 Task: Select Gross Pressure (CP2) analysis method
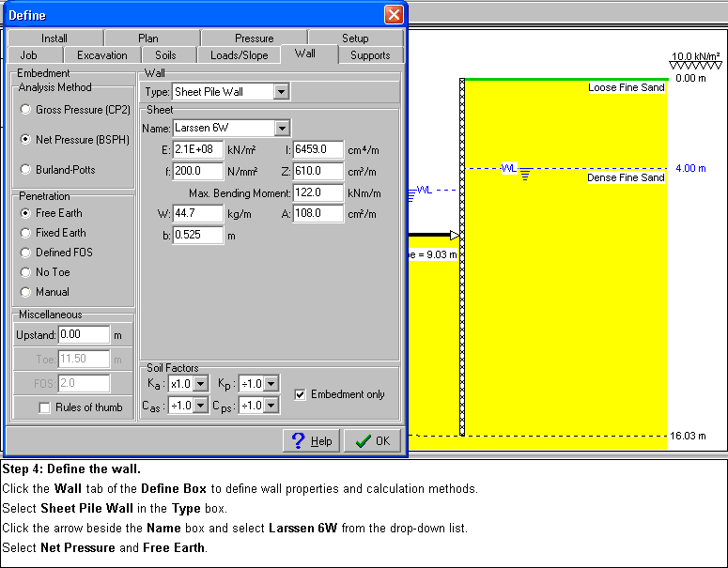point(25,110)
